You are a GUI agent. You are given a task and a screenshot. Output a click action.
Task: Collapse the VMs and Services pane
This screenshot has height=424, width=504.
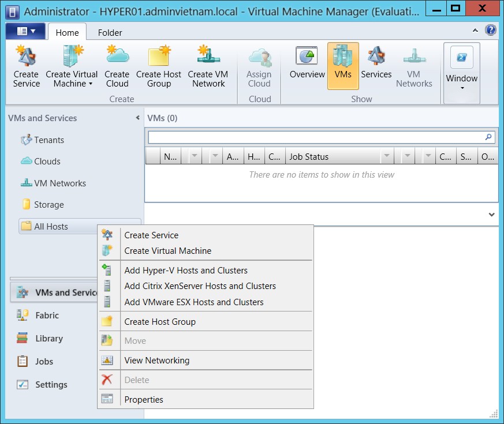(137, 118)
